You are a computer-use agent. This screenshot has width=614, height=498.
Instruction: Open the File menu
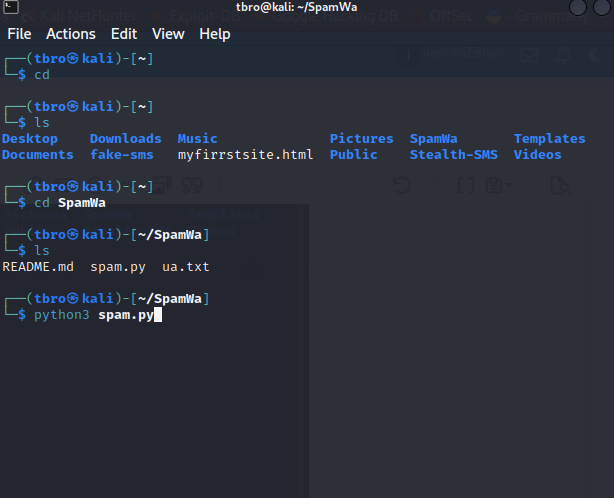pyautogui.click(x=19, y=34)
